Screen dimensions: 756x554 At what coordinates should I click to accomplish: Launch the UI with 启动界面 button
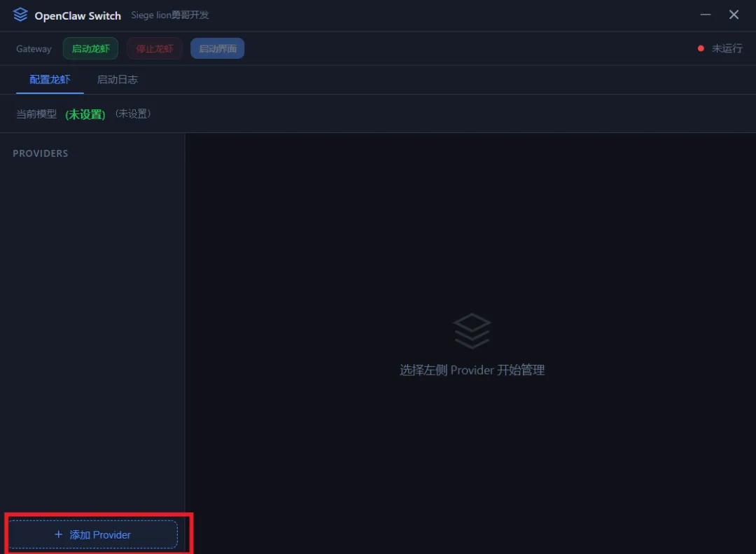(218, 48)
